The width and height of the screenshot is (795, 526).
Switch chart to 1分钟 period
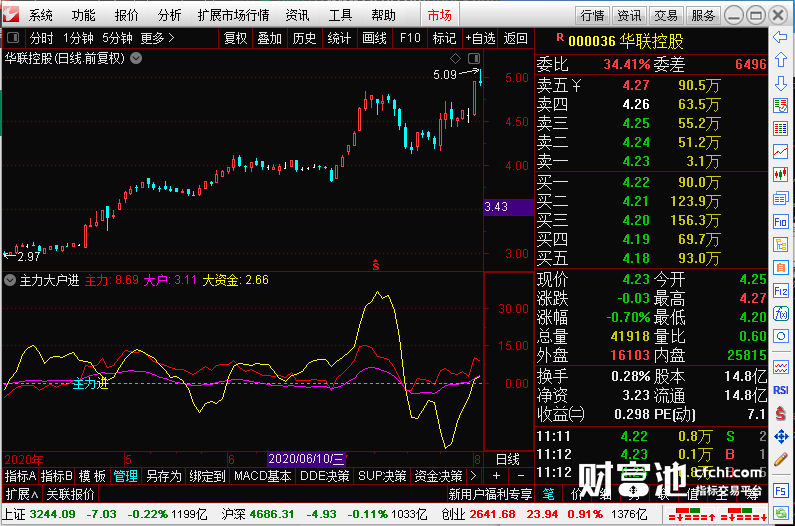[78, 38]
